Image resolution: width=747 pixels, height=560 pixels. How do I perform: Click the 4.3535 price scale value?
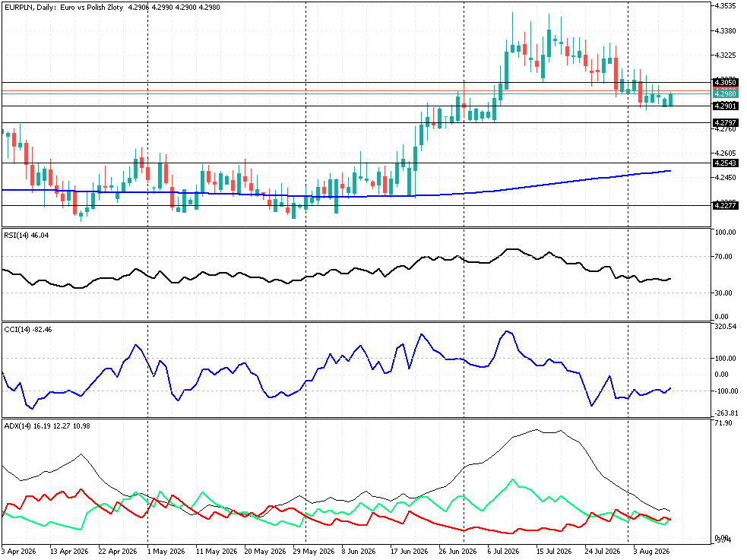coord(724,6)
